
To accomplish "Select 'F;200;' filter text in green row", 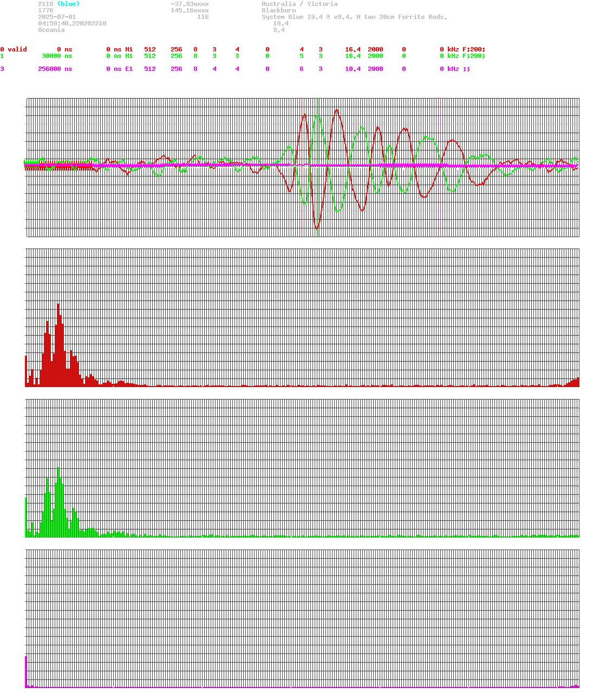I will click(474, 56).
